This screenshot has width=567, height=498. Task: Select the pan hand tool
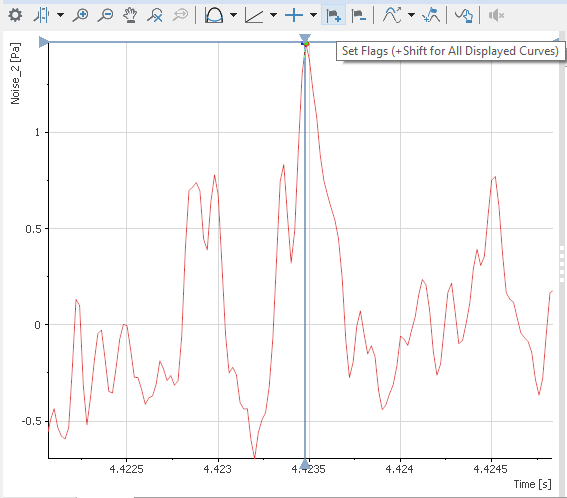pos(130,15)
